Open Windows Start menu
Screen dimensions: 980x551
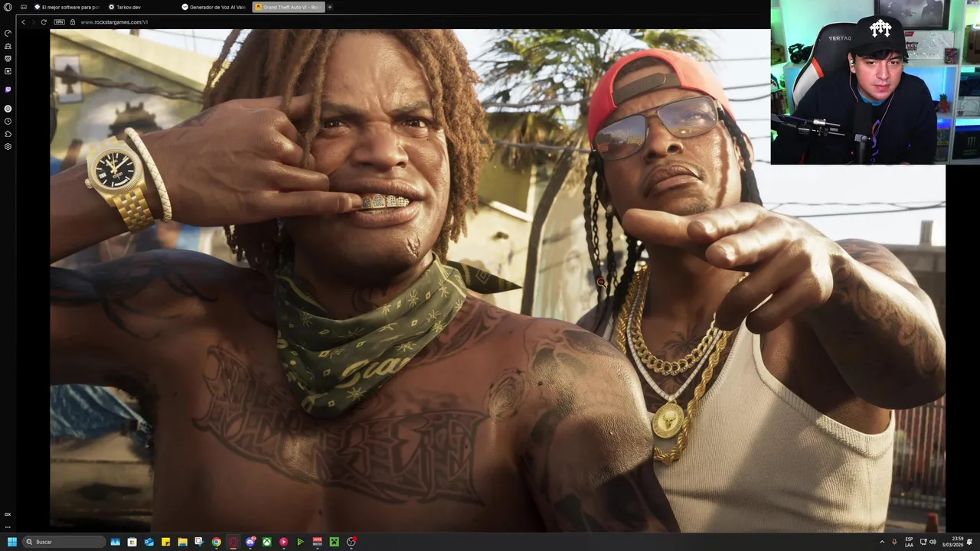coord(12,542)
